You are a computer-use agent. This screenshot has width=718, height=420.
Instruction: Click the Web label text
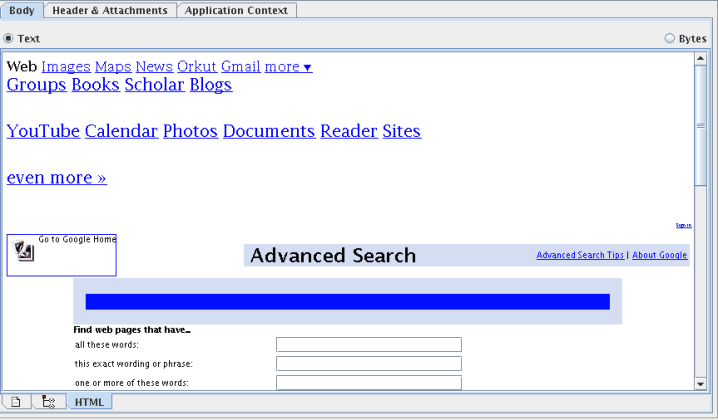[22, 67]
